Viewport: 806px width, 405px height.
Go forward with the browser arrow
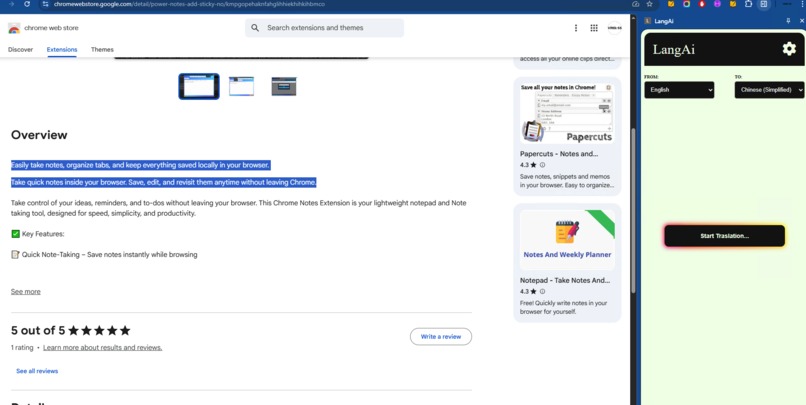11,4
